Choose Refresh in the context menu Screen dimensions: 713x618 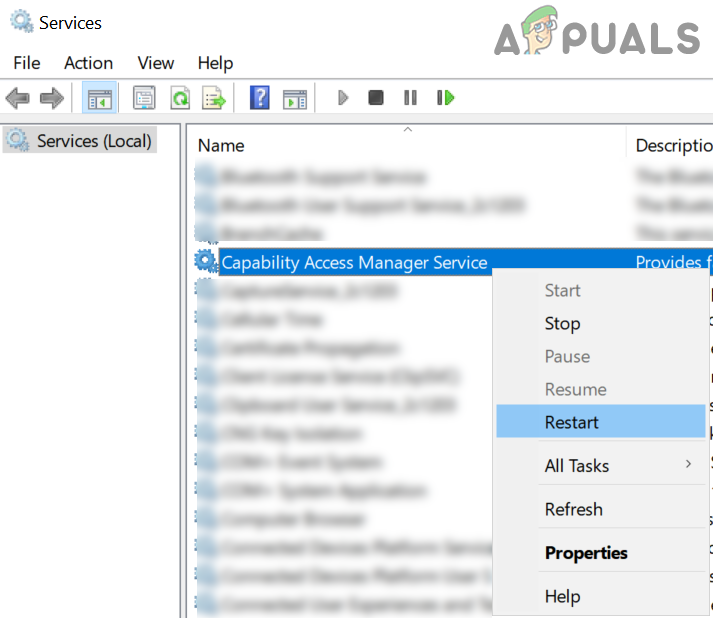pos(600,509)
